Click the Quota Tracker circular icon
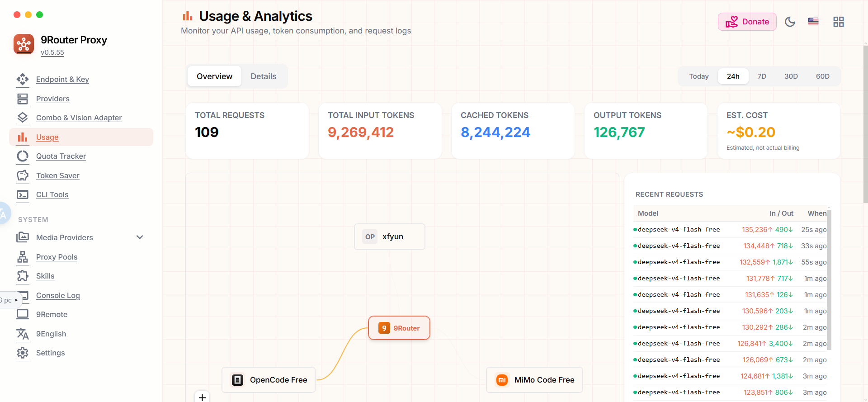The width and height of the screenshot is (868, 402). click(23, 156)
